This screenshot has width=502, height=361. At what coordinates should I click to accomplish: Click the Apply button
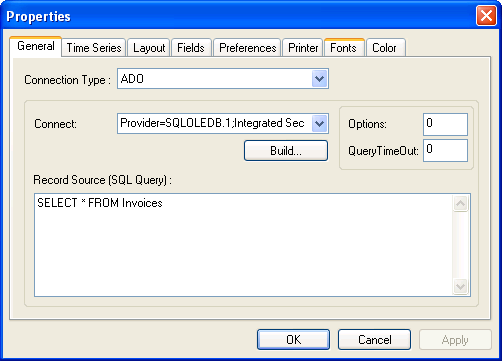pyautogui.click(x=455, y=340)
